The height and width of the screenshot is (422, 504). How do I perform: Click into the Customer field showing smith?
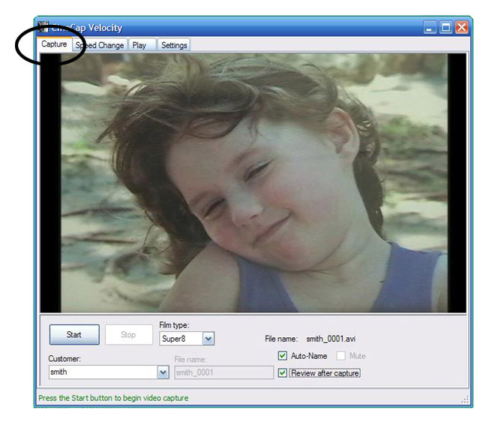point(102,372)
